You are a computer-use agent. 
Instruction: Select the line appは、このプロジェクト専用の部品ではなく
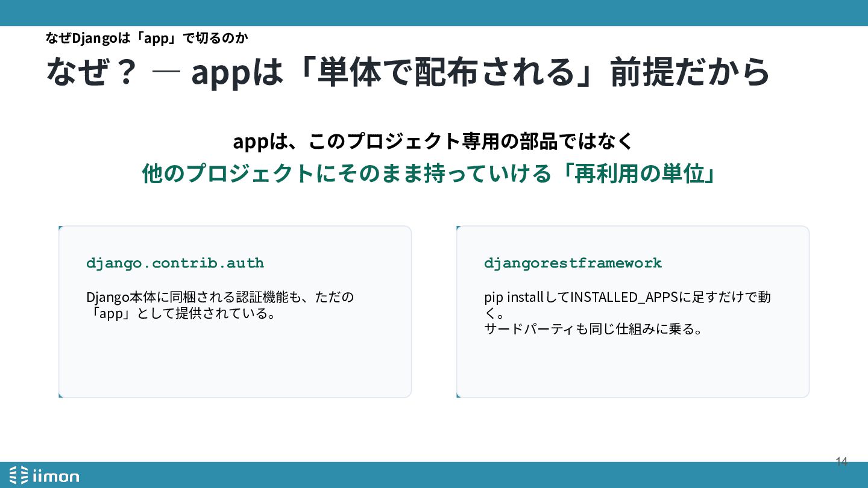(433, 142)
